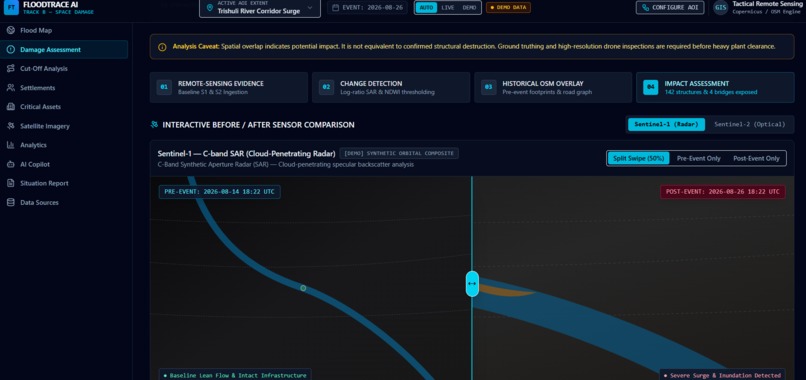Click the Satellite Imagery sidebar icon
Viewport: 806px width, 380px height.
(10, 125)
